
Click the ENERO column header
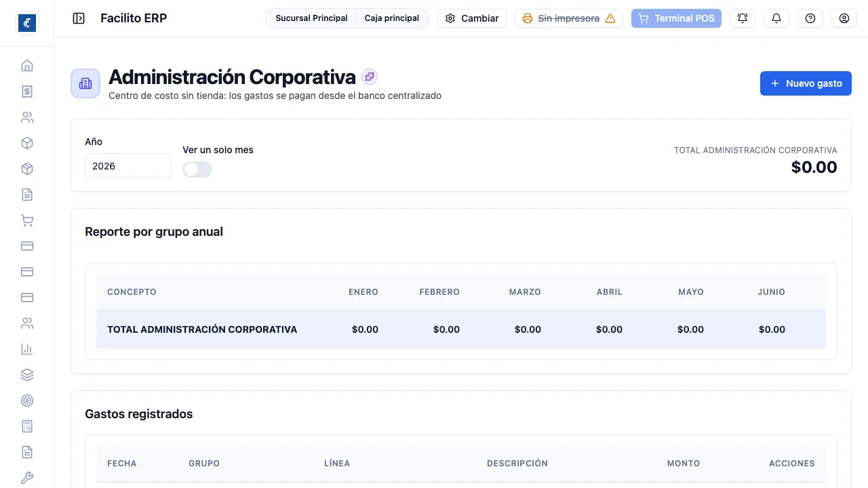tap(363, 292)
